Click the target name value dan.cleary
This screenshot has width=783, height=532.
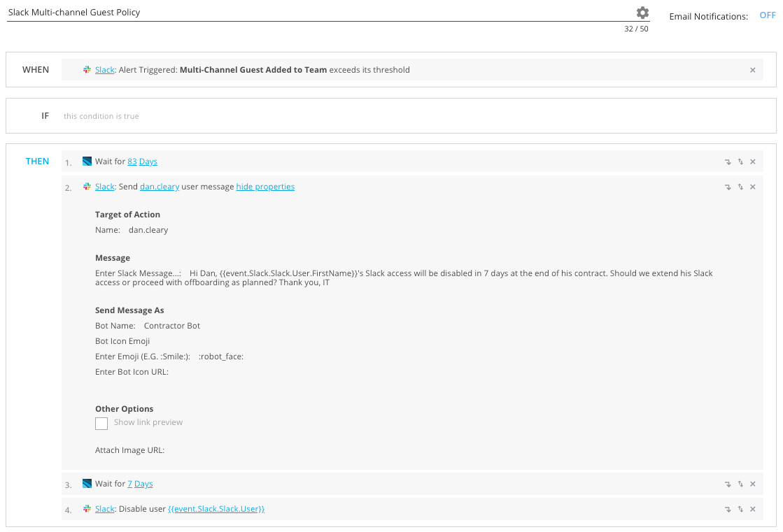148,230
